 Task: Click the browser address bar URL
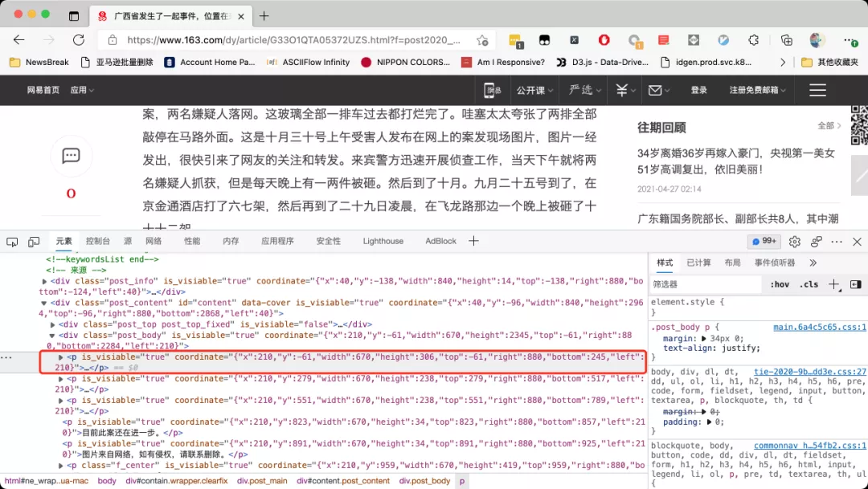click(293, 40)
